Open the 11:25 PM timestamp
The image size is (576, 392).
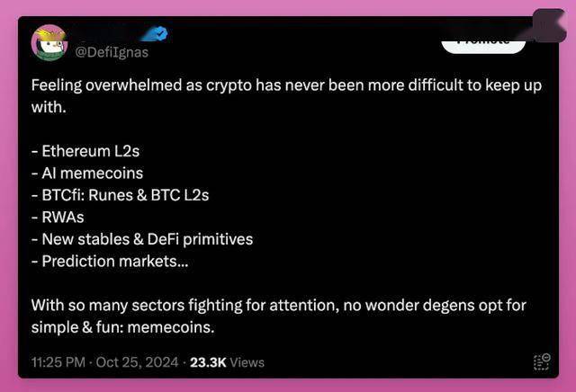(x=58, y=362)
